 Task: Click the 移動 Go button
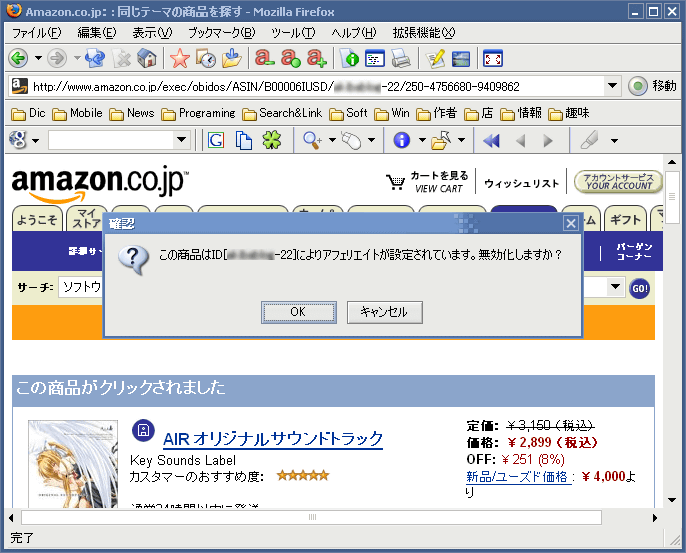[x=653, y=86]
